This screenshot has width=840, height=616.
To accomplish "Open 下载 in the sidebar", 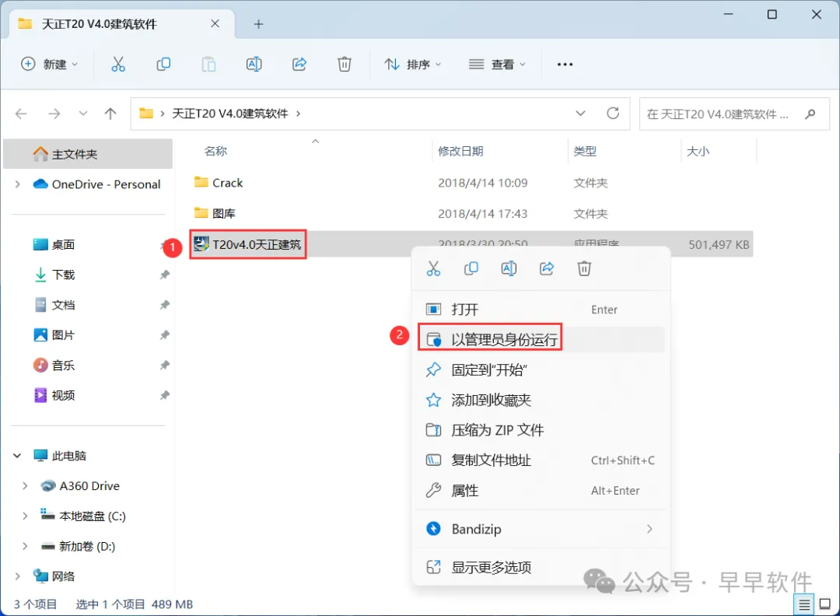I will pos(63,275).
